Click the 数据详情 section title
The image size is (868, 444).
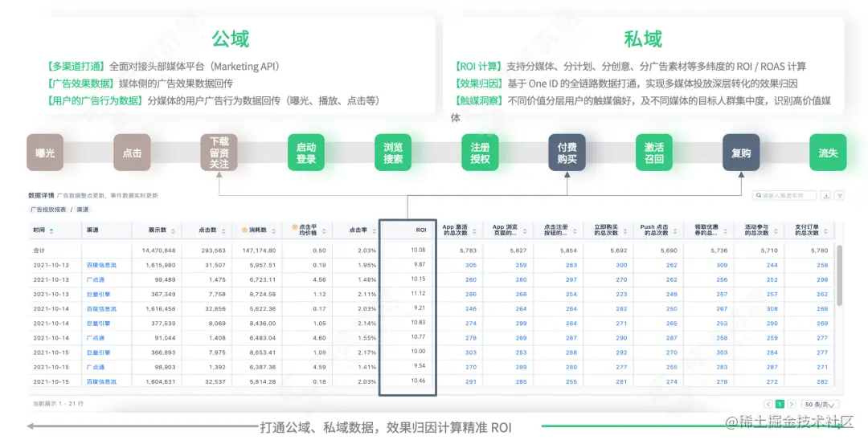41,195
